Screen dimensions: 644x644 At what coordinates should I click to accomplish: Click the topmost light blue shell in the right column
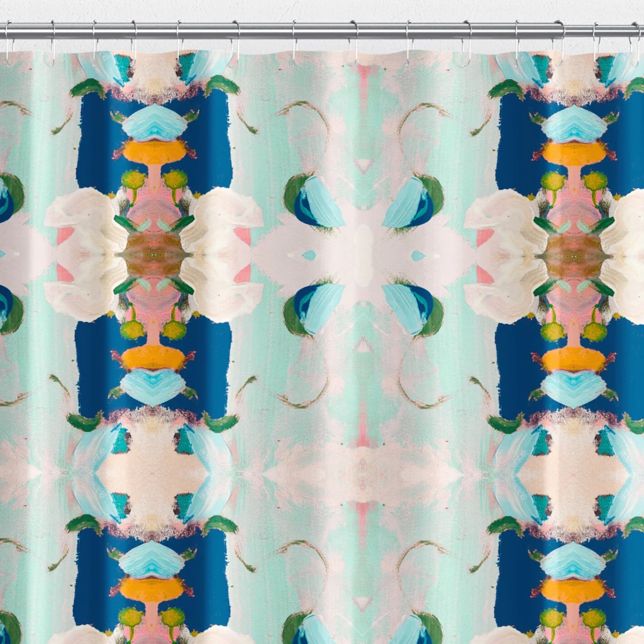click(574, 124)
